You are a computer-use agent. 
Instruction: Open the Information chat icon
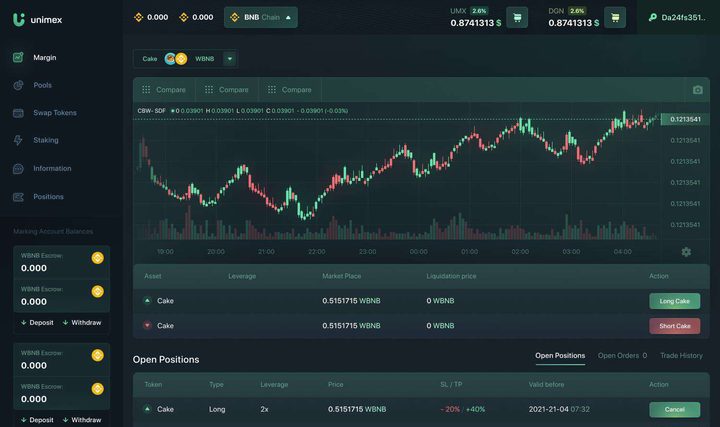click(x=18, y=169)
